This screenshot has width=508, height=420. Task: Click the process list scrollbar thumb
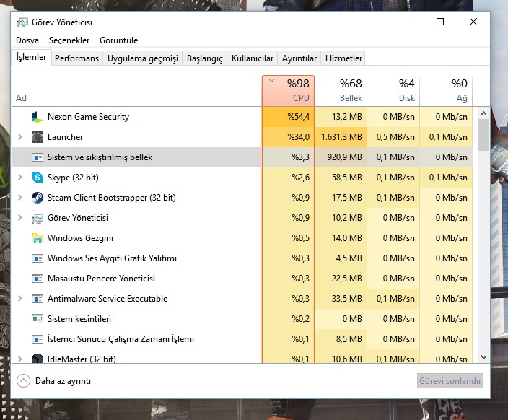click(x=483, y=135)
